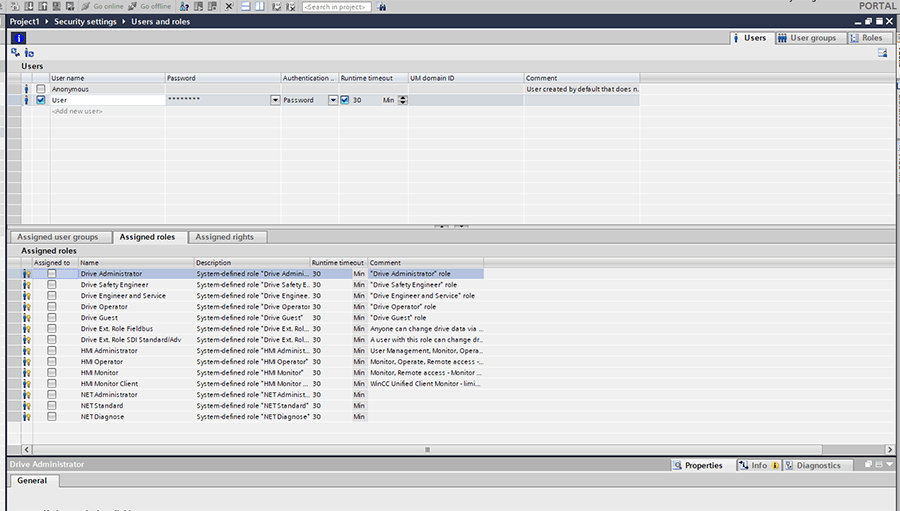This screenshot has width=900, height=511.
Task: Click the cross-reference X toolbar icon
Action: [x=229, y=6]
